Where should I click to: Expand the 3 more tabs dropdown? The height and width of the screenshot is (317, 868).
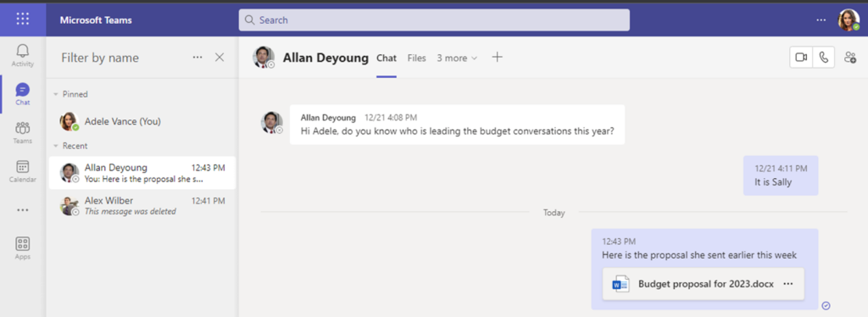[x=457, y=58]
